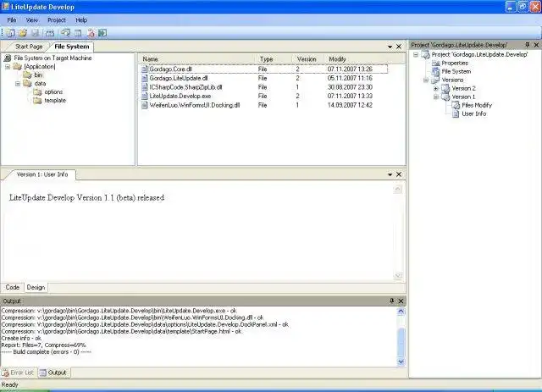Click the Properties node icon in project tree
542x392 pixels.
point(435,63)
